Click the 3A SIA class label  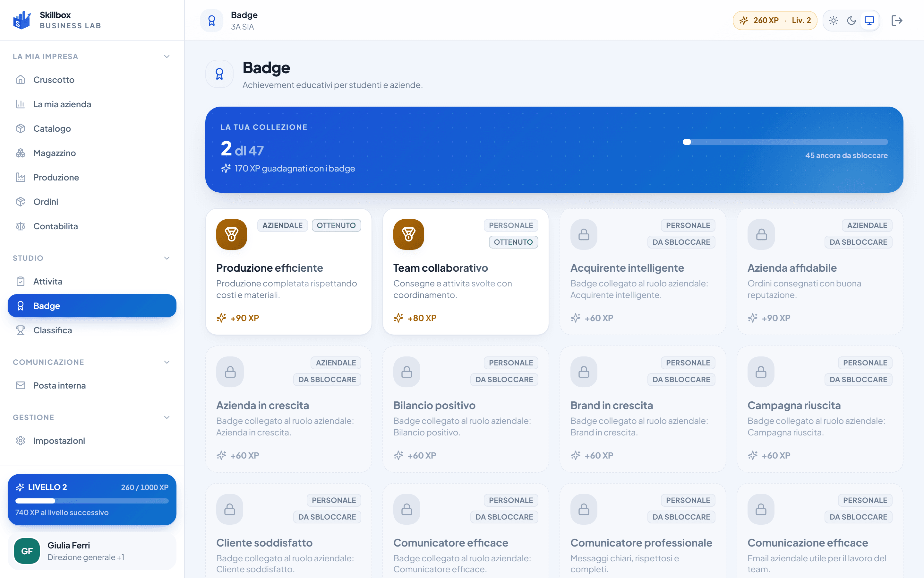coord(243,27)
